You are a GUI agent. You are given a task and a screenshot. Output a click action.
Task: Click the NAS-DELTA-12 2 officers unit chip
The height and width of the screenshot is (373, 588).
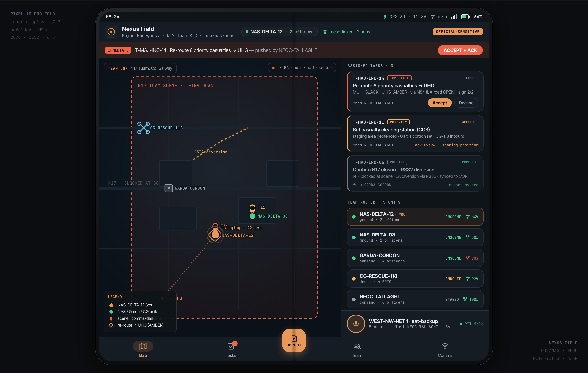(279, 32)
